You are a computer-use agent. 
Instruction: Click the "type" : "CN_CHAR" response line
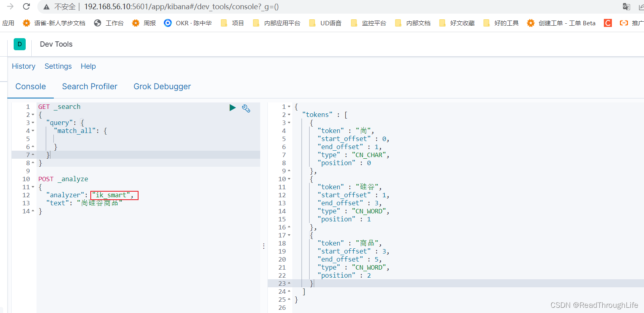(353, 155)
